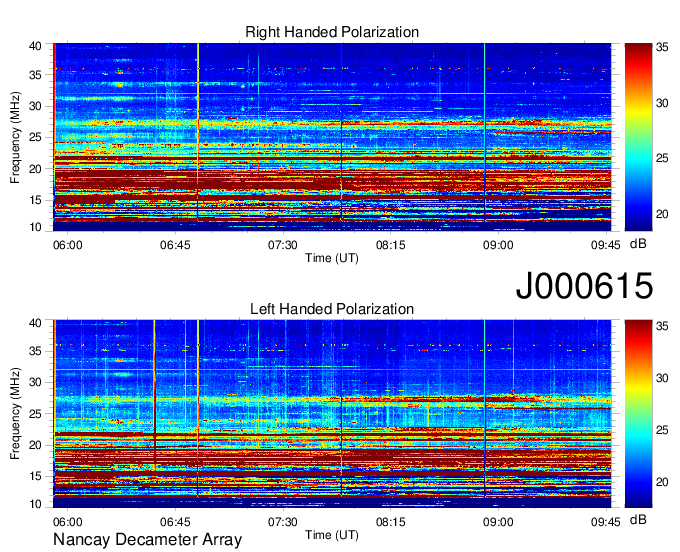Click the "06:00" tick under the bottom plot
Image resolution: width=680 pixels, height=552 pixels.
tap(68, 522)
